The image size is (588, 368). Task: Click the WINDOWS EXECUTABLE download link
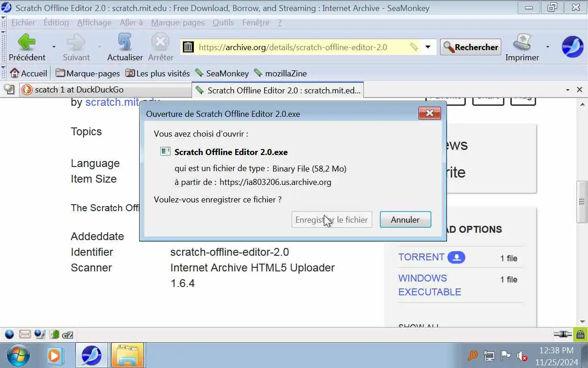tap(430, 285)
